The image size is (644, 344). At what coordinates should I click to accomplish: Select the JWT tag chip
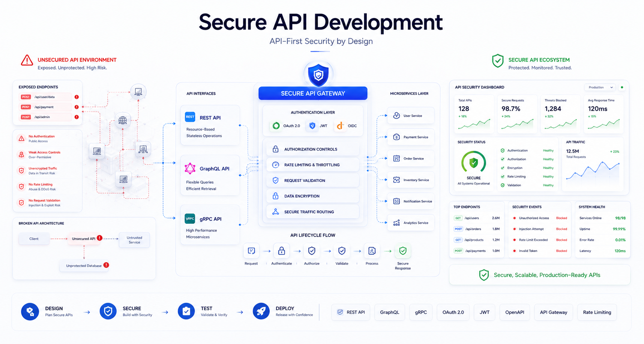(x=485, y=312)
